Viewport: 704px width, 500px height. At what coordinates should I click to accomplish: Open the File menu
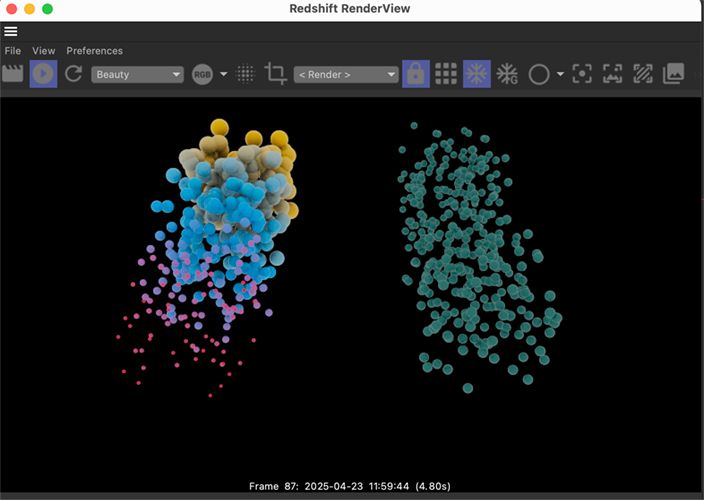[13, 51]
